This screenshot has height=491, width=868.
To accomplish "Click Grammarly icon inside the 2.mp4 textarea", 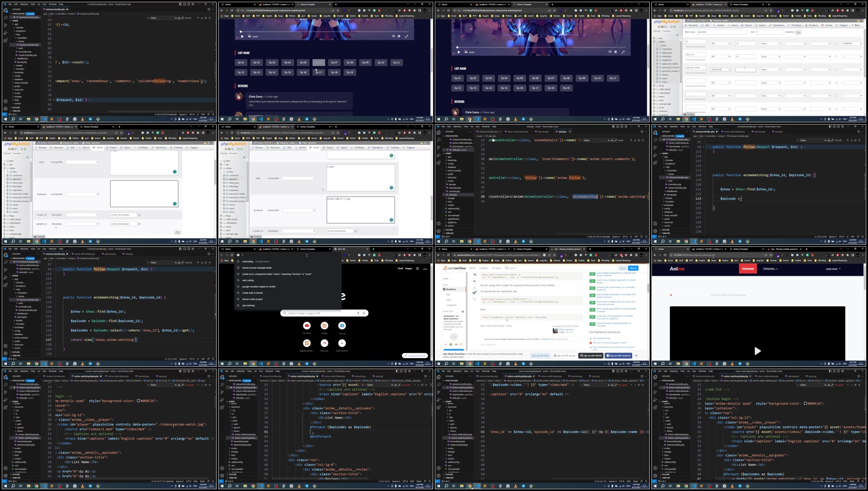I will (391, 188).
